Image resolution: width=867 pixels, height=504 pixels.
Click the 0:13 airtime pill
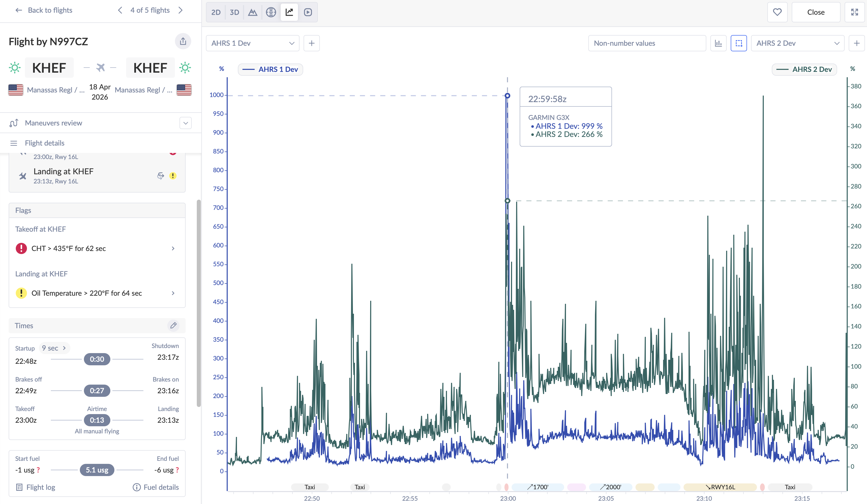click(97, 420)
